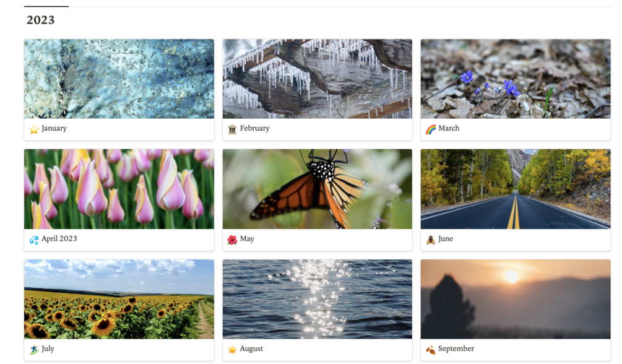The width and height of the screenshot is (622, 364).
Task: Open the May butterfly cover image
Action: point(317,189)
